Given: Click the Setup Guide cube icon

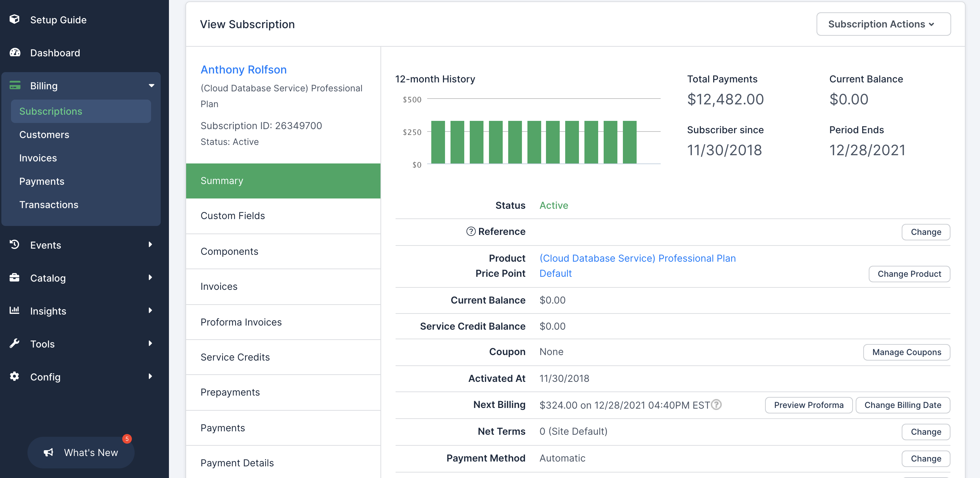Looking at the screenshot, I should (x=14, y=20).
